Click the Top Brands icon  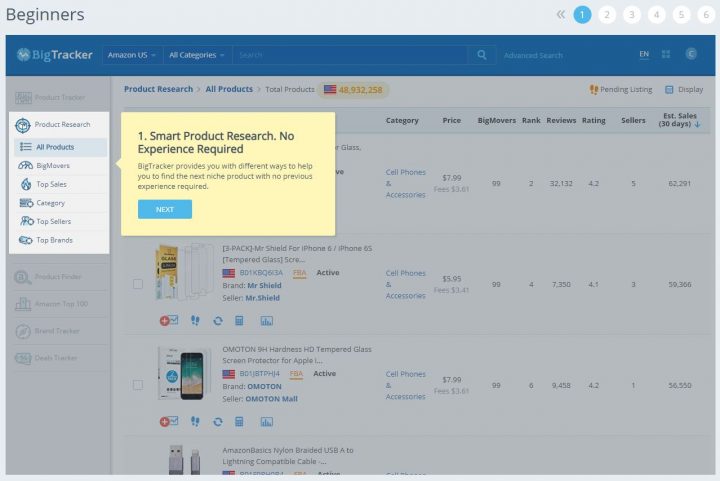26,240
